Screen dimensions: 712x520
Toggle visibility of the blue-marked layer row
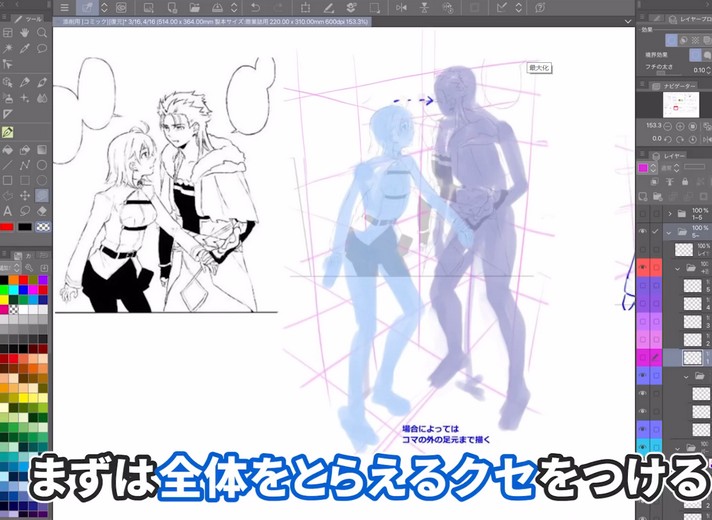point(643,376)
